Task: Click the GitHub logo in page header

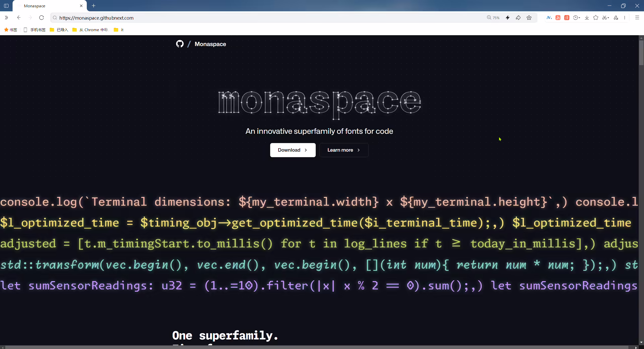Action: tap(180, 44)
